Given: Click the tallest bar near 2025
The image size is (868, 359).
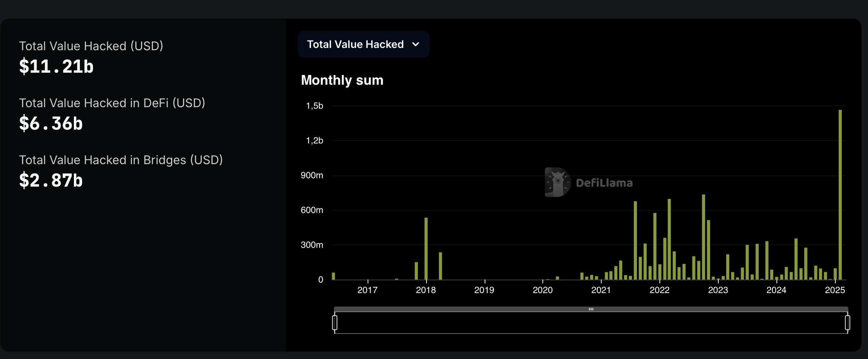Looking at the screenshot, I should point(840,194).
